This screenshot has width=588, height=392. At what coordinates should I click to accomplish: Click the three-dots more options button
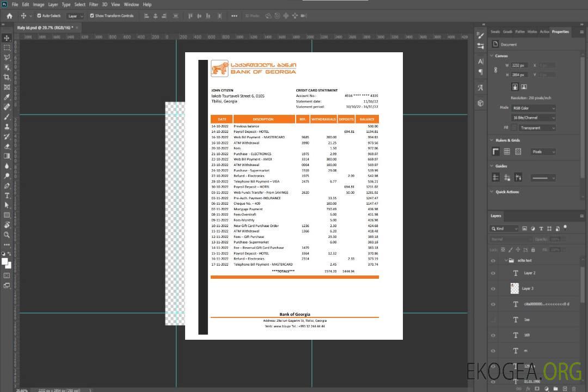click(x=234, y=16)
